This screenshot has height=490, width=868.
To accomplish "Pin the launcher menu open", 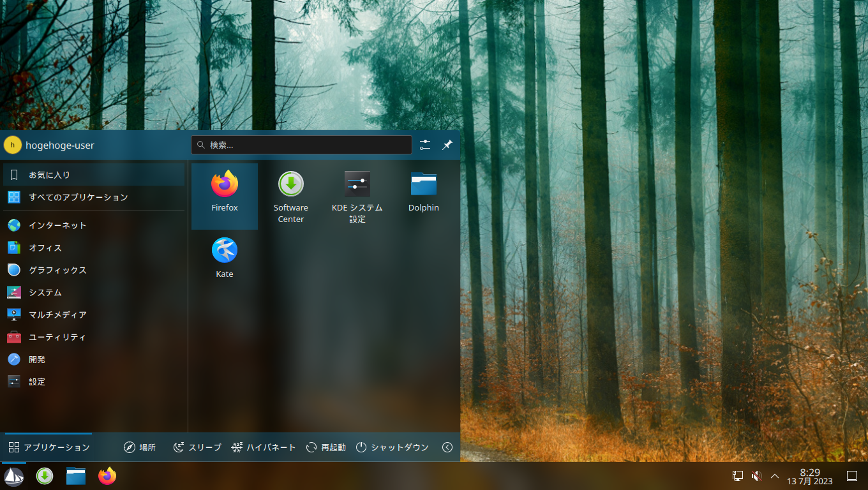I will (x=447, y=145).
